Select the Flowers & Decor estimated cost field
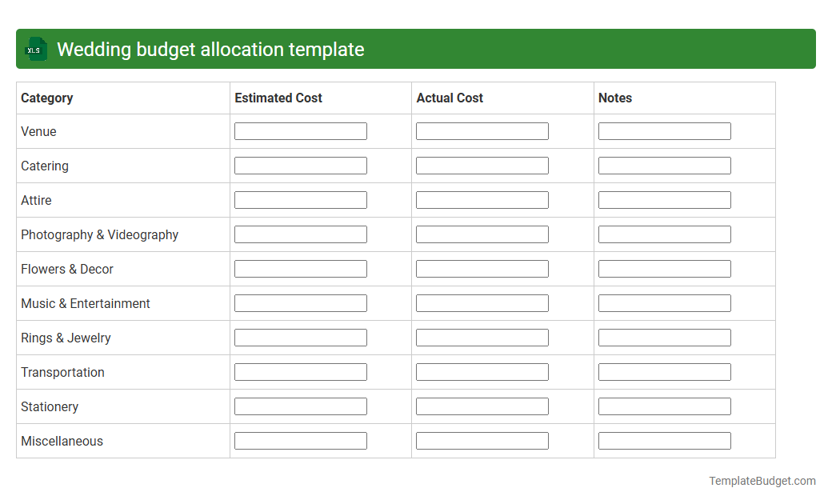The width and height of the screenshot is (832, 504). [x=300, y=268]
